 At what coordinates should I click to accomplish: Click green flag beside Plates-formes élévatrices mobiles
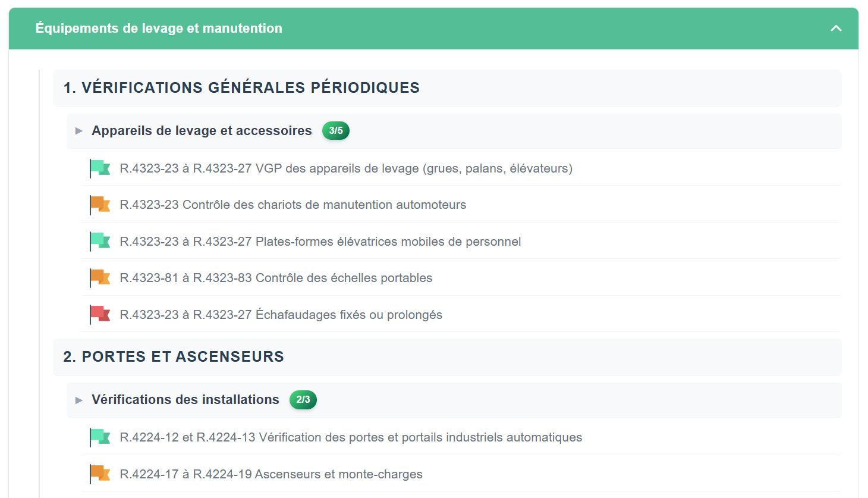tap(100, 242)
